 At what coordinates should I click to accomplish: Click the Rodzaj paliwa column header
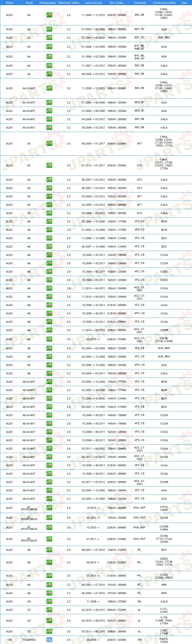[48, 3]
